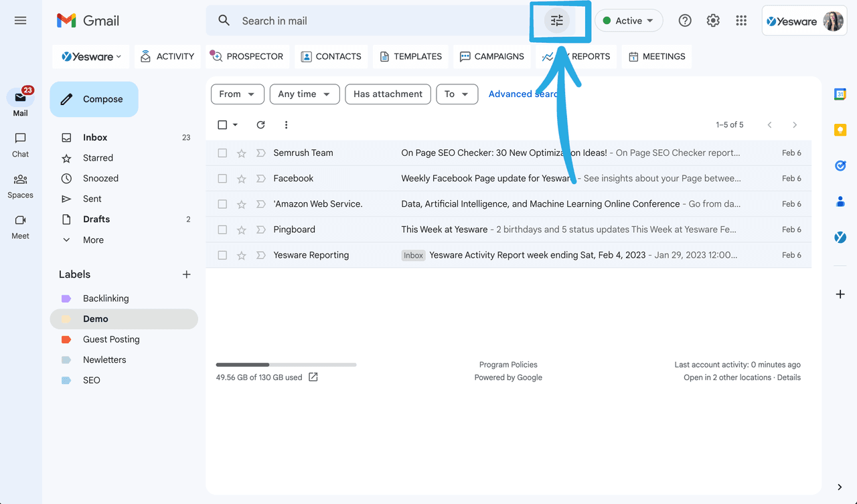Collapse main menu with hamburger icon
The width and height of the screenshot is (857, 504).
pos(20,20)
